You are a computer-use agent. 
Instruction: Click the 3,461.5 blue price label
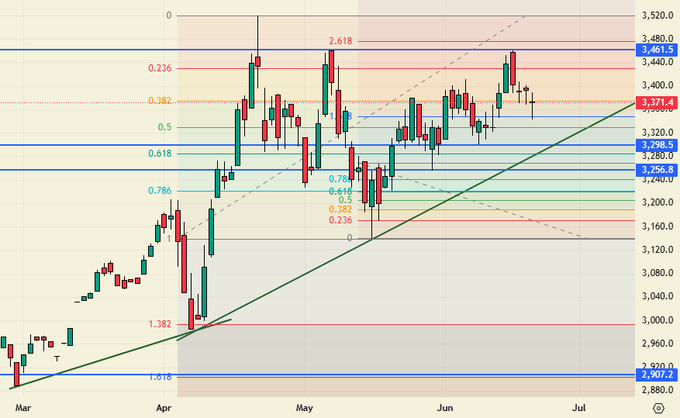coord(656,49)
